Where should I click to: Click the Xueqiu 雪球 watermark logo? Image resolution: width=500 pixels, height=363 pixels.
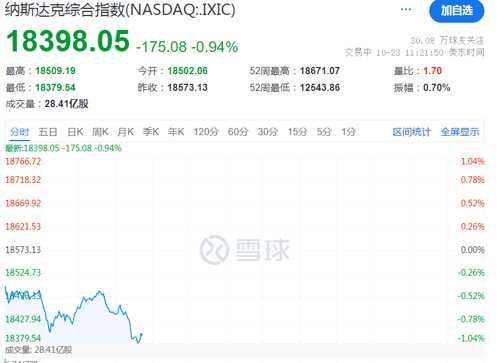click(245, 250)
